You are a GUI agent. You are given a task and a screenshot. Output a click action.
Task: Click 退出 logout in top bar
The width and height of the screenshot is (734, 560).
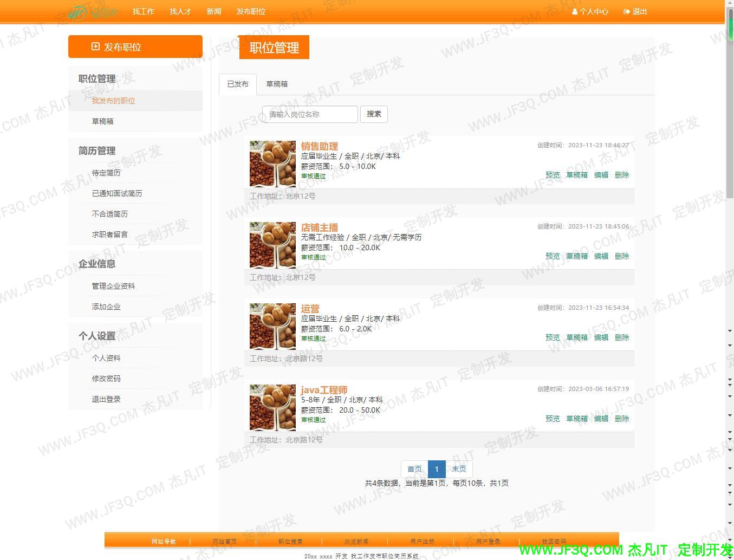[x=635, y=11]
